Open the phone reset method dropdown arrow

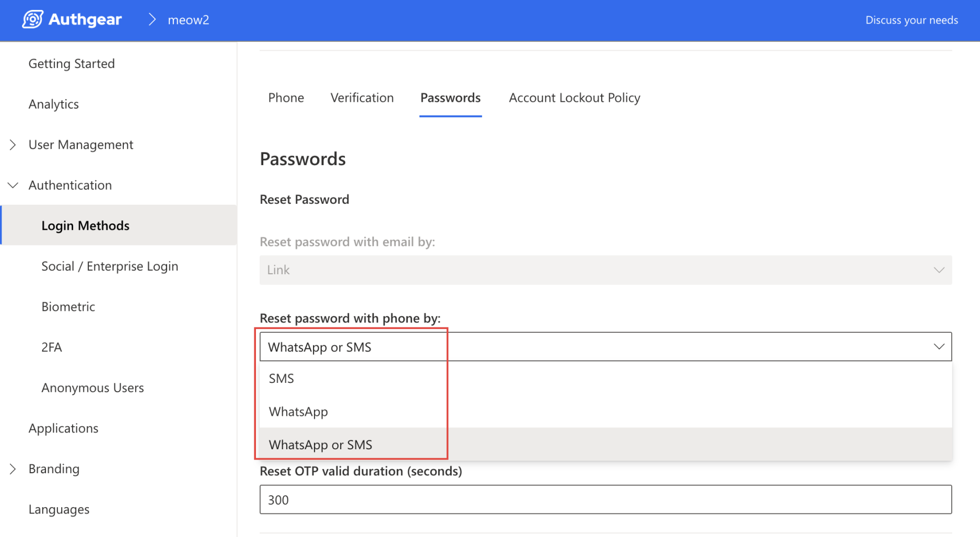point(939,347)
